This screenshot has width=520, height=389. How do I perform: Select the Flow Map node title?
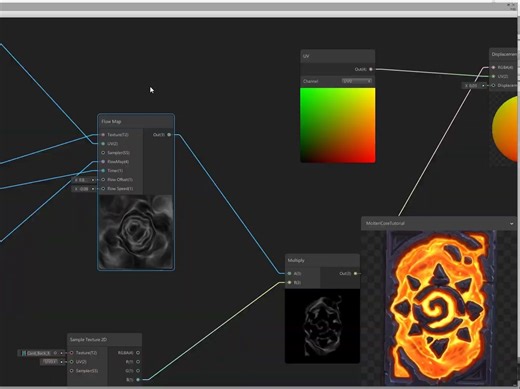111,122
